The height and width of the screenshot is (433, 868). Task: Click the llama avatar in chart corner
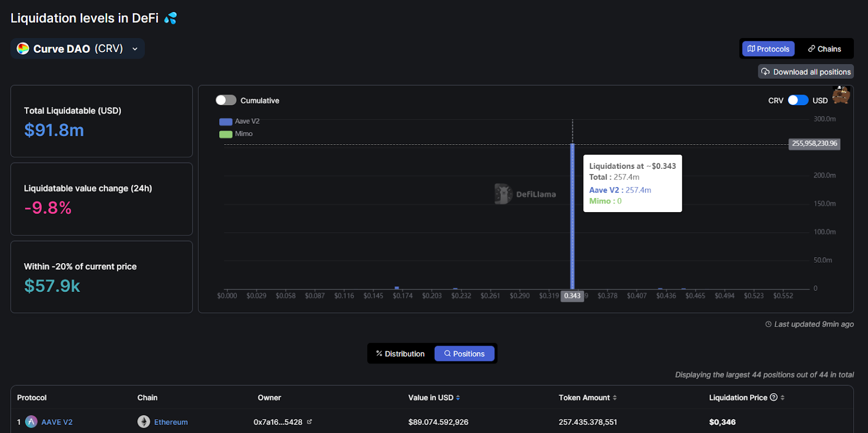pos(841,94)
